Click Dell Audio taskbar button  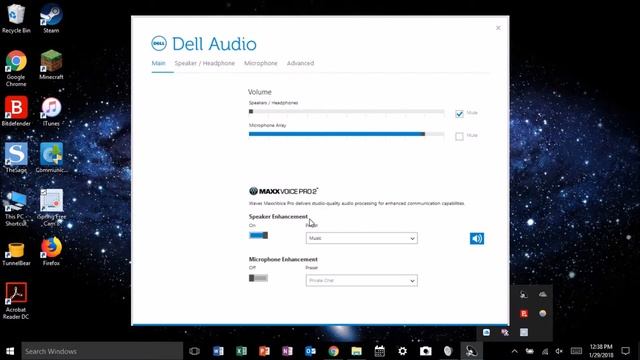pos(471,351)
